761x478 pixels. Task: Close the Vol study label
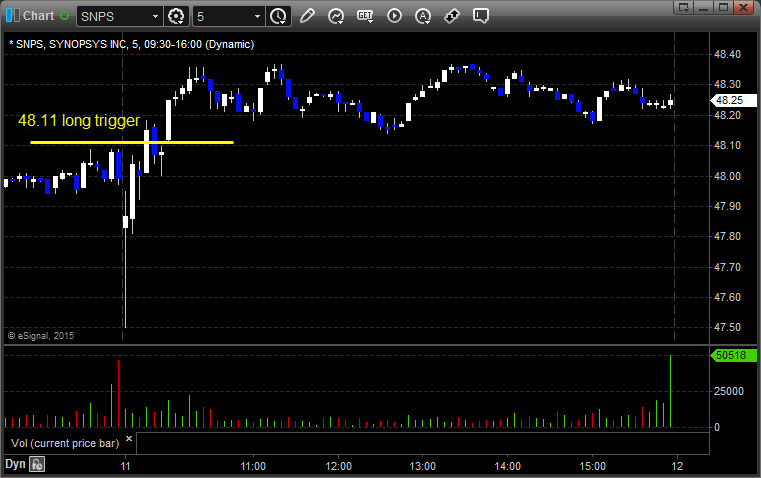coord(129,439)
